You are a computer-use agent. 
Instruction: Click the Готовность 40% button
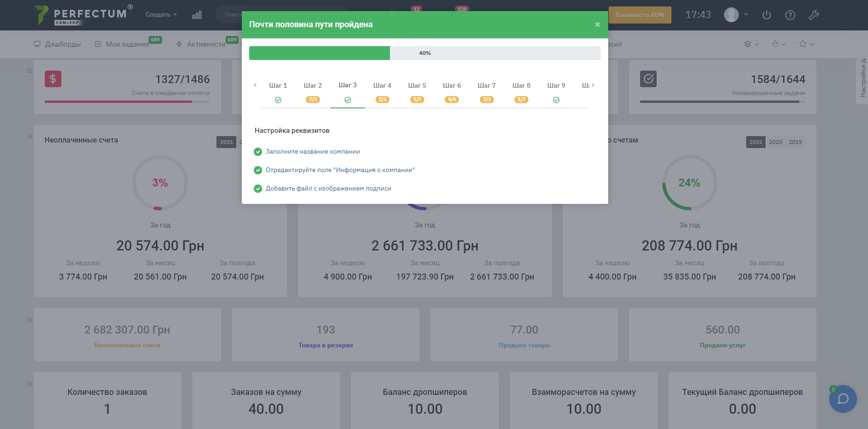click(640, 15)
